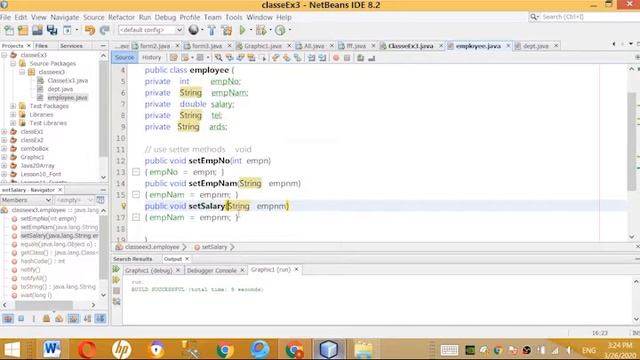Click the Profile Project toolbar icon
Viewport: 640px width, 360px height.
(280, 30)
